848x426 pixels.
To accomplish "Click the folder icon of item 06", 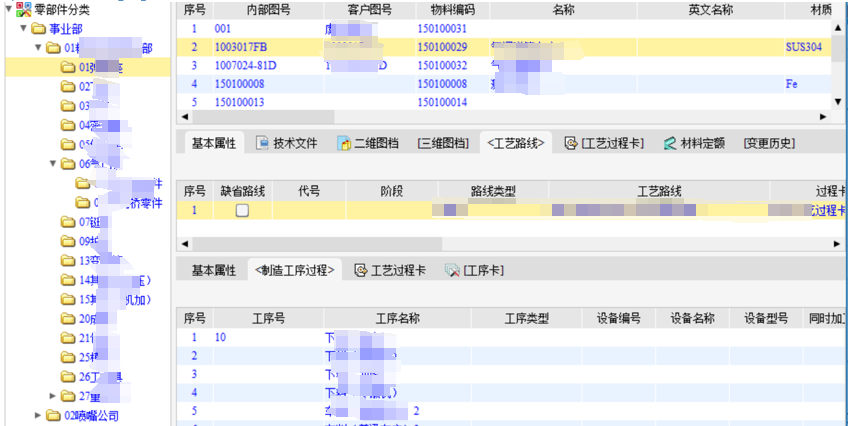I will (x=68, y=163).
